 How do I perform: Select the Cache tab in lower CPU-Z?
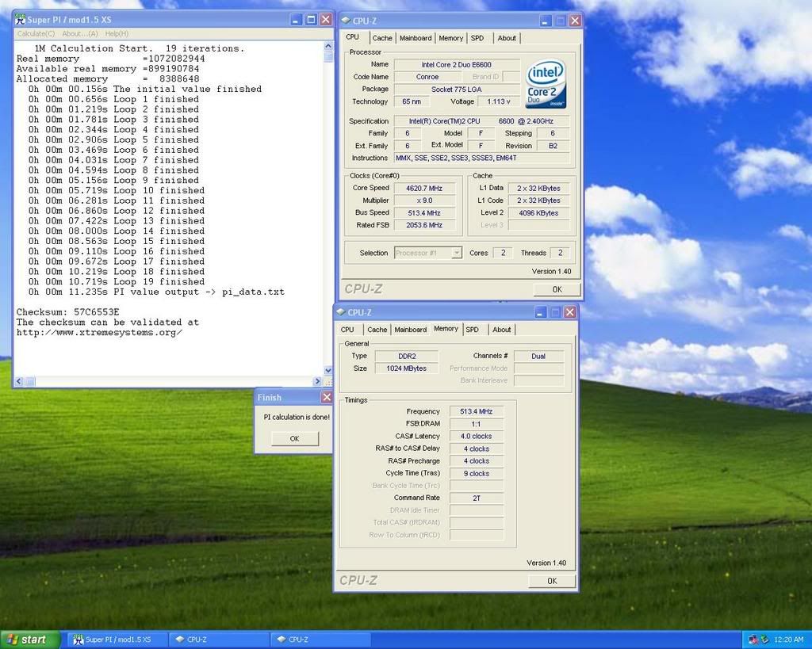click(377, 330)
